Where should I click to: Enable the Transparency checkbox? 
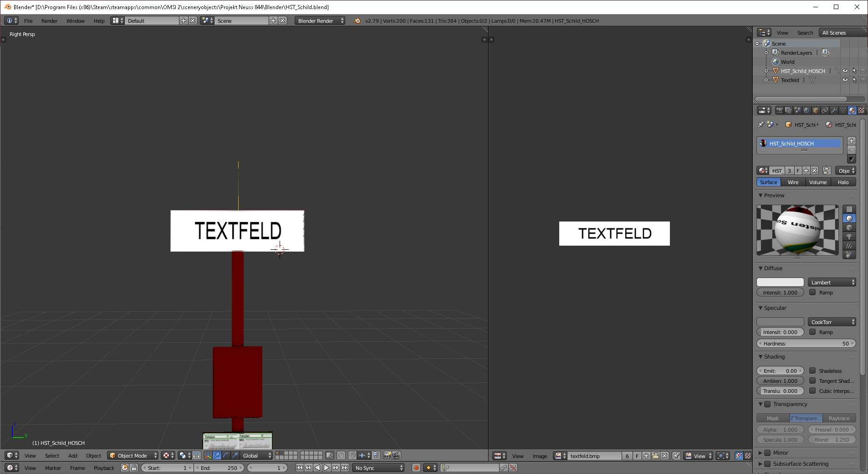(x=767, y=404)
